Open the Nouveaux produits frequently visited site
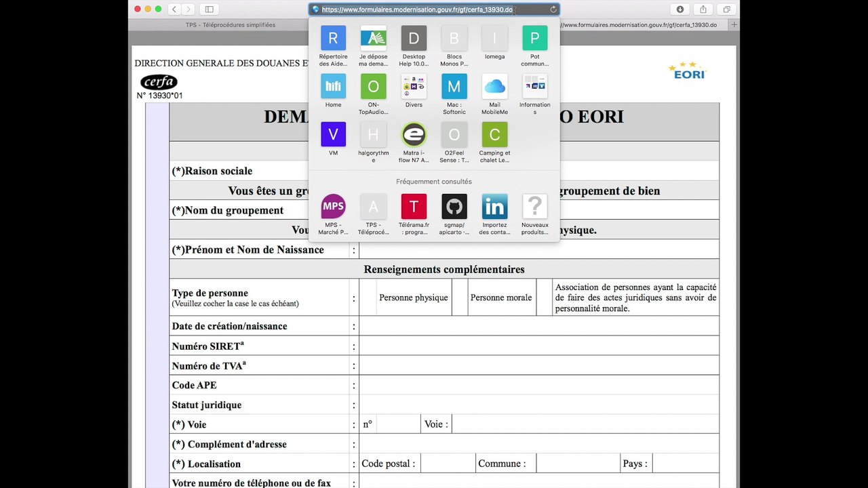This screenshot has width=868, height=488. click(x=535, y=214)
